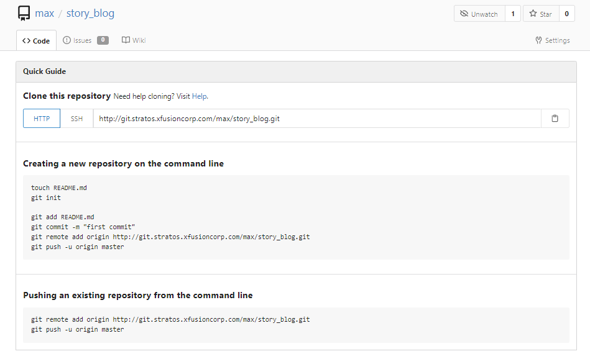Open the Code tab
The width and height of the screenshot is (590, 364).
[x=36, y=40]
